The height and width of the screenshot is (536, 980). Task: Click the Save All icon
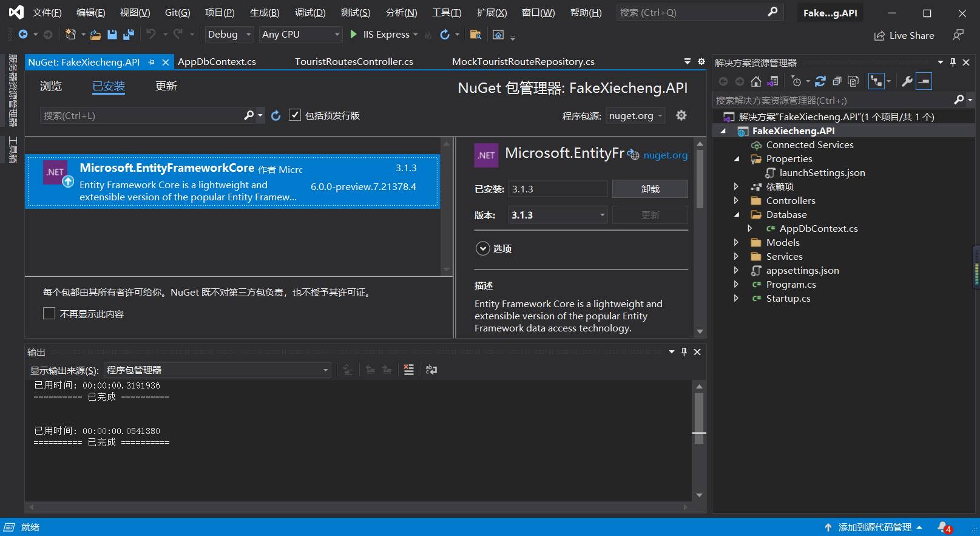[128, 35]
